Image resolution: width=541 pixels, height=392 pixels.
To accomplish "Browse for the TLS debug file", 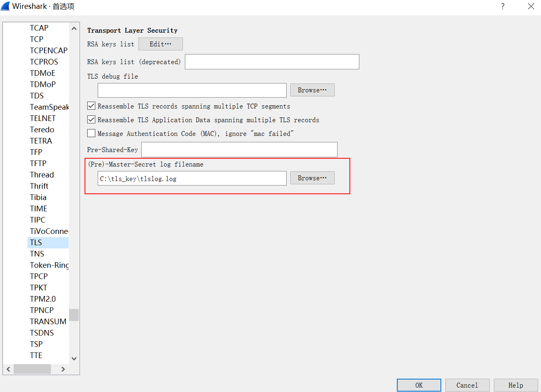I will pyautogui.click(x=312, y=90).
